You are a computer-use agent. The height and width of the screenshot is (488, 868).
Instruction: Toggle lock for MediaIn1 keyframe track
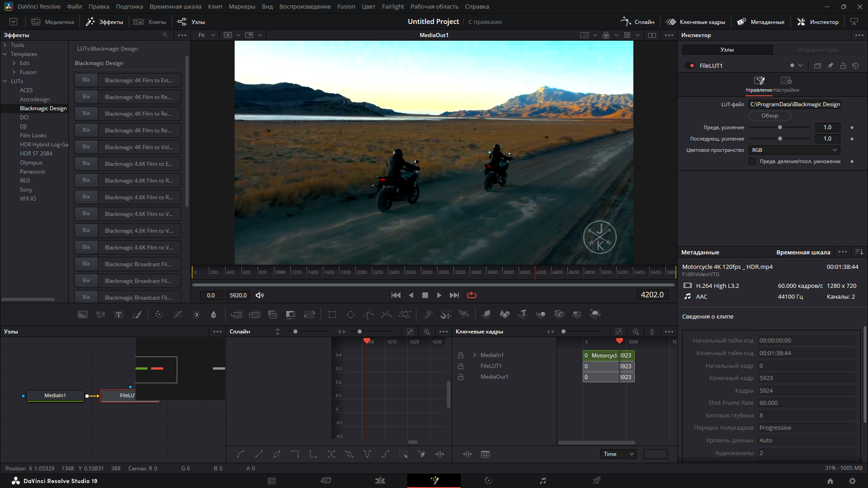click(461, 355)
